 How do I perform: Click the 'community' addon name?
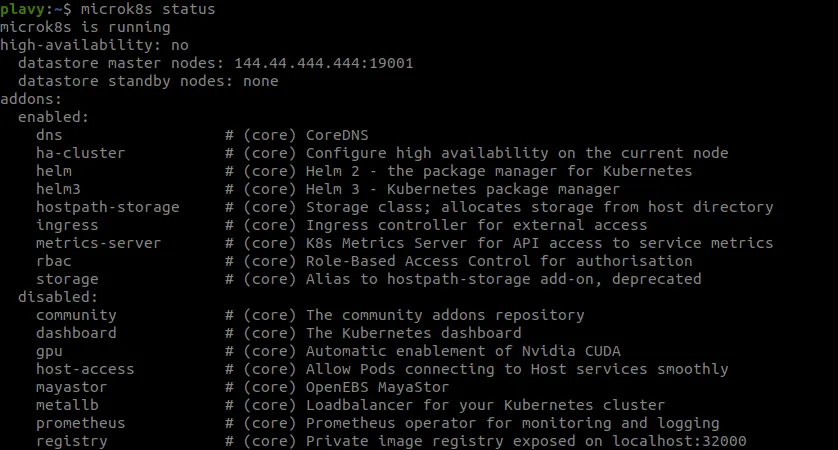click(76, 315)
